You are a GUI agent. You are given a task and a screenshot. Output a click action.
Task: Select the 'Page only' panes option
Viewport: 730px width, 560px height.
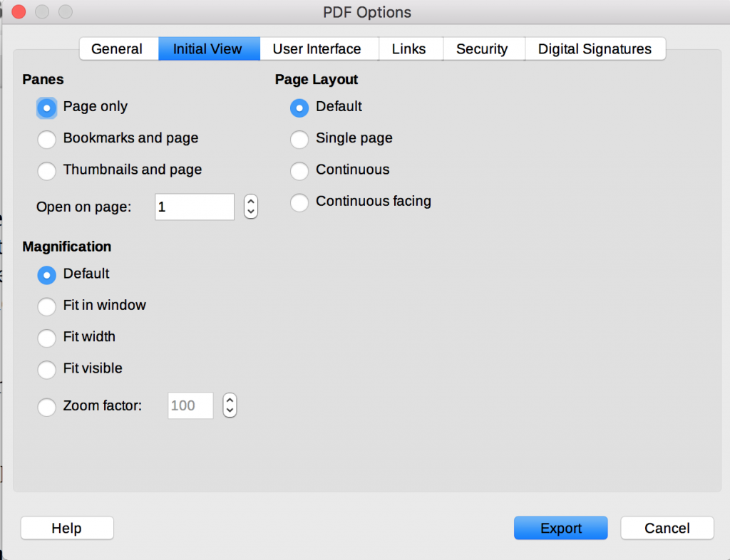46,108
